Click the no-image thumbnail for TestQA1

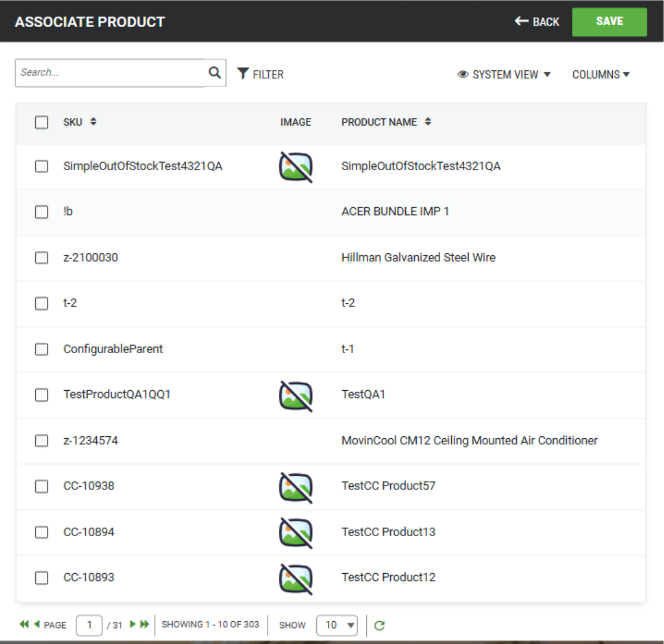(295, 396)
